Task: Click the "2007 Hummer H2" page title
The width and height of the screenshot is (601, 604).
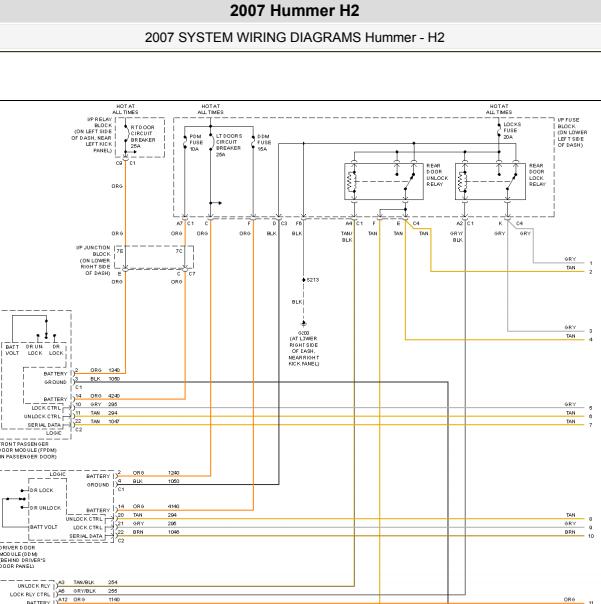Action: tap(295, 10)
